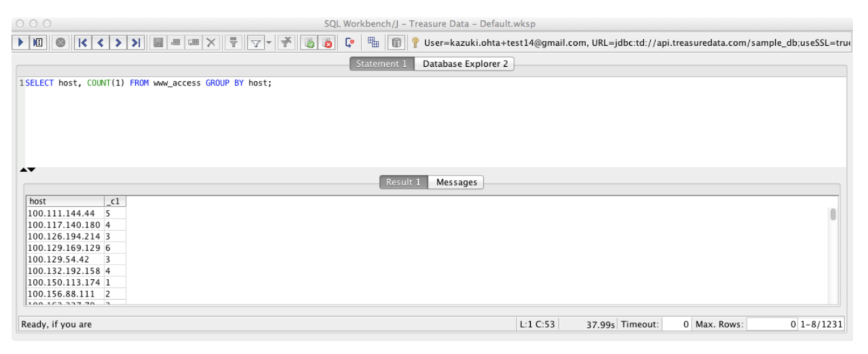868x354 pixels.
Task: Jump to the last row icon
Action: click(x=136, y=42)
